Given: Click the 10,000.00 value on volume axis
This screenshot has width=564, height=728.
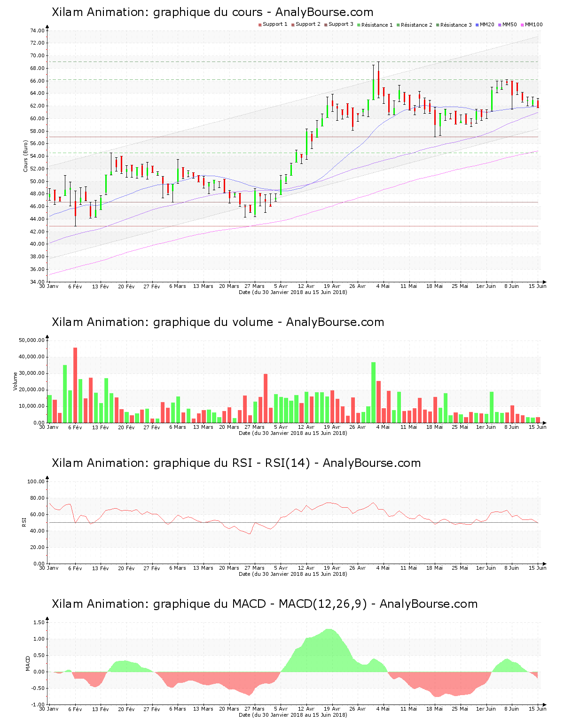Looking at the screenshot, I should click(31, 406).
